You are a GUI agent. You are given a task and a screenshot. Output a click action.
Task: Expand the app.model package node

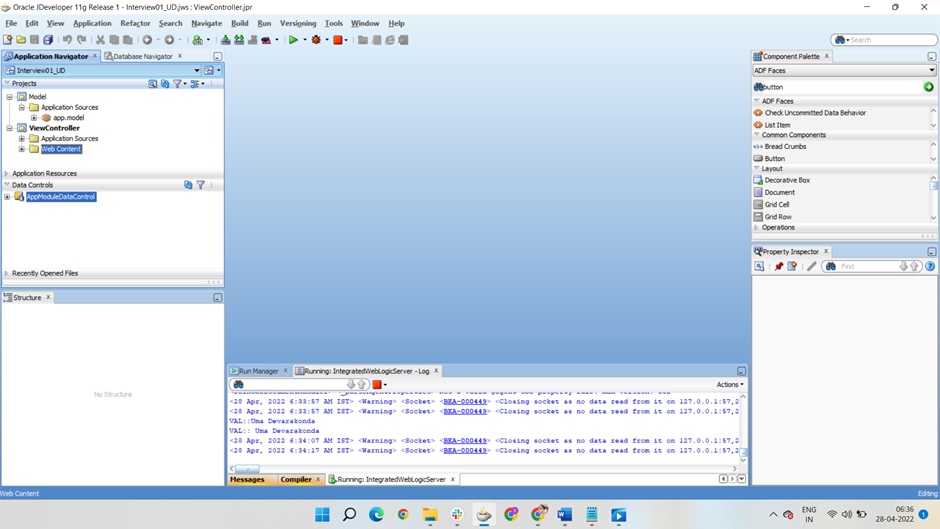[x=34, y=118]
